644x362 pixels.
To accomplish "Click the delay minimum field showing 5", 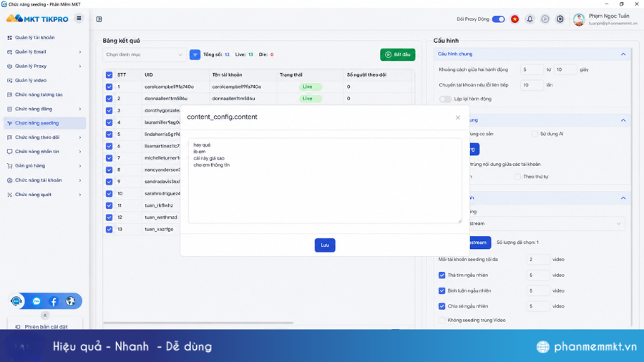I will coord(532,70).
